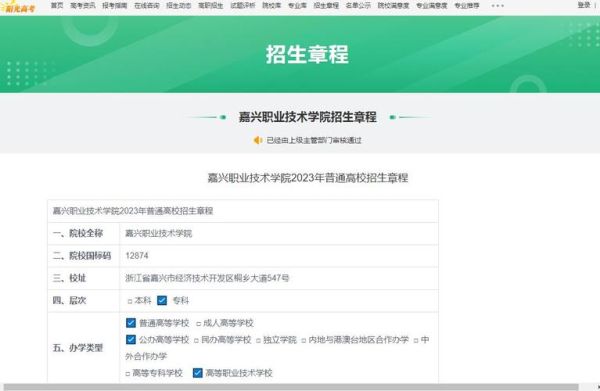The height and width of the screenshot is (391, 600).
Task: Tick the 成人高等学校 checkbox
Action: point(199,324)
